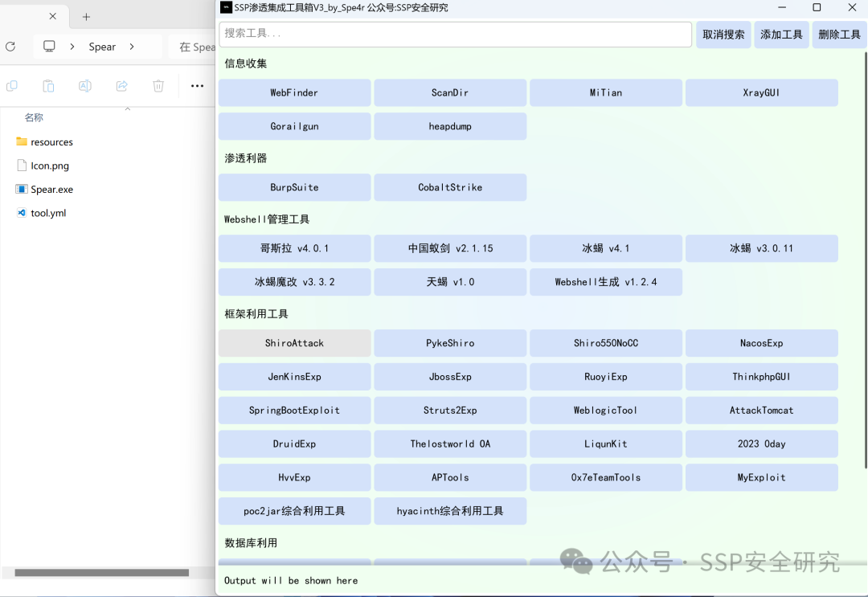Open the PykeShiro tool
868x597 pixels.
click(x=450, y=343)
